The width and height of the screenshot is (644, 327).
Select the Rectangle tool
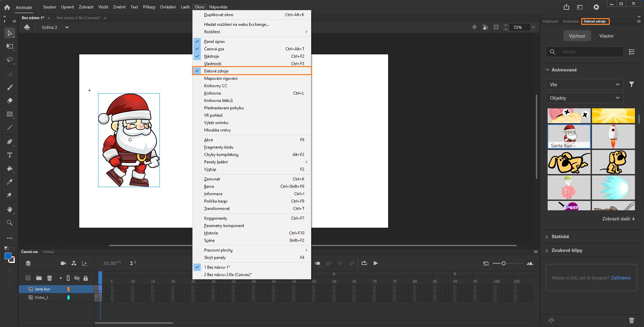(10, 114)
